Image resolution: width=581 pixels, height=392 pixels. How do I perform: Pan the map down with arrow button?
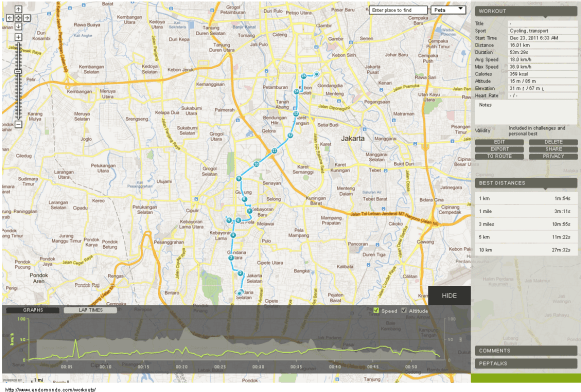18,26
